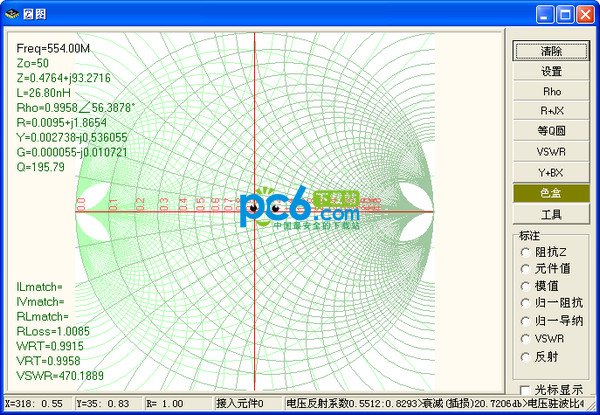Select the 归一阻抗 radio option

552,303
